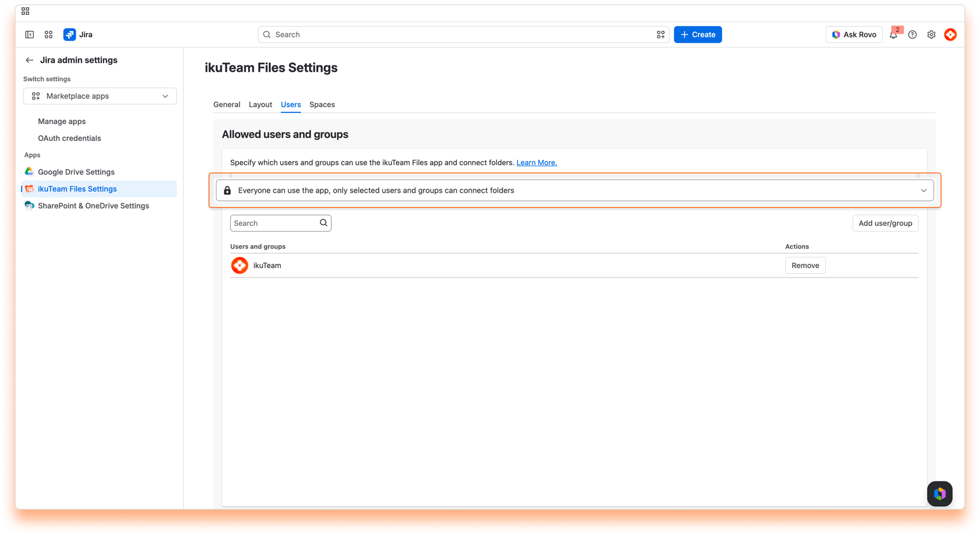Expand Marketplace apps switch settings dropdown
Viewport: 980px width, 535px height.
tap(100, 96)
